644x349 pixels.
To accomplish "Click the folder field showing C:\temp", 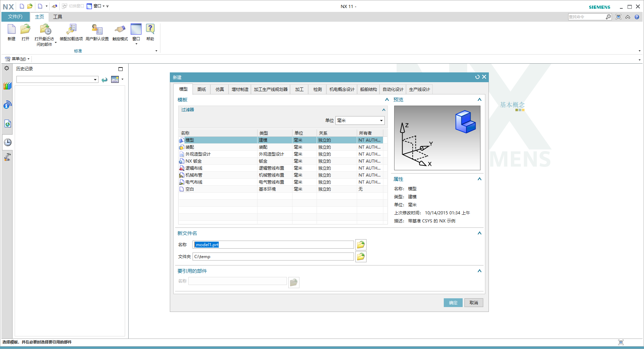I will coord(273,257).
